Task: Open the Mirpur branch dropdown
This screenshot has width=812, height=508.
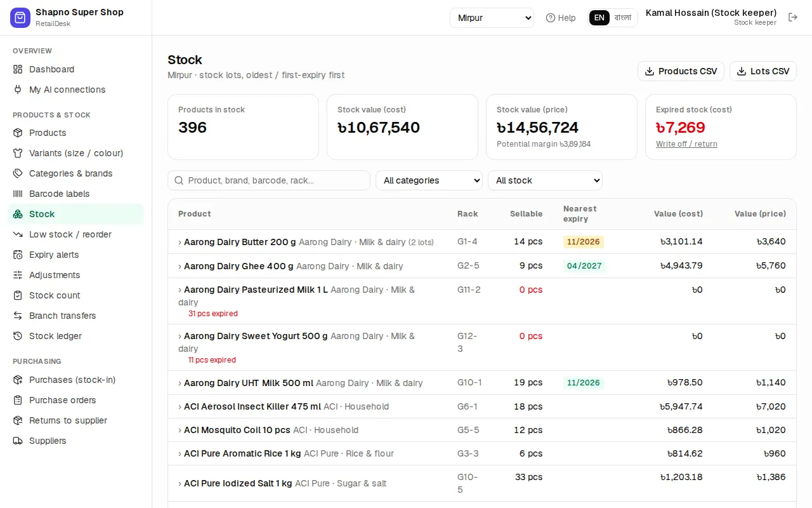Action: pyautogui.click(x=492, y=18)
